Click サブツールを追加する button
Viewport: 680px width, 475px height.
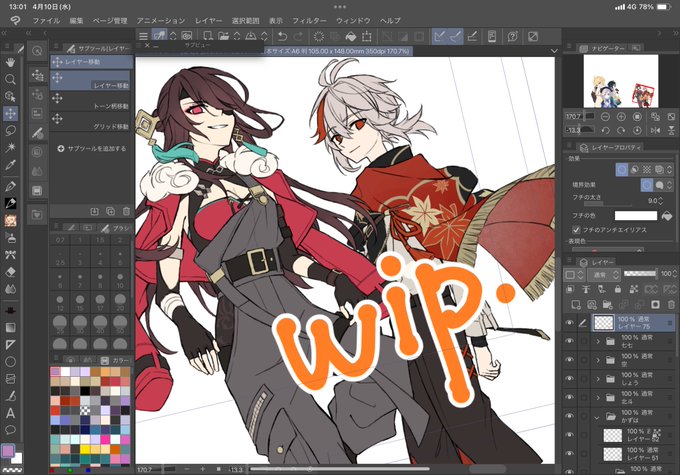(92, 148)
